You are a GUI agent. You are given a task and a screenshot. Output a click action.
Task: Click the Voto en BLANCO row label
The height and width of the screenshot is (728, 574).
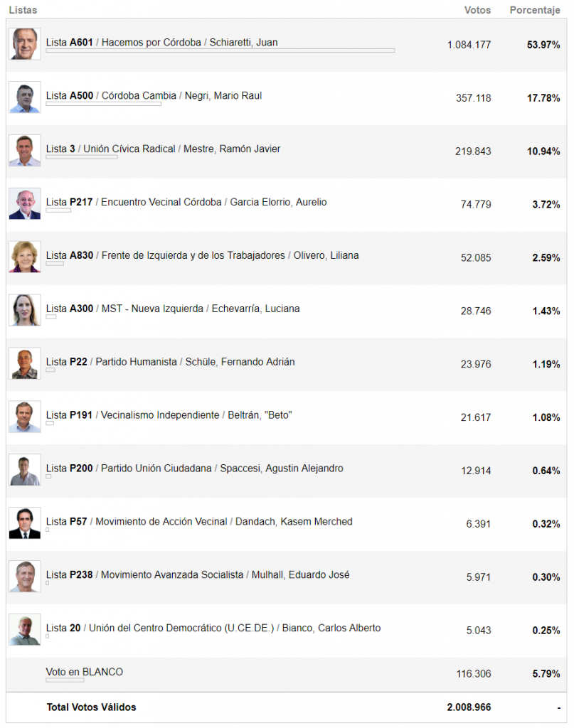pos(84,672)
